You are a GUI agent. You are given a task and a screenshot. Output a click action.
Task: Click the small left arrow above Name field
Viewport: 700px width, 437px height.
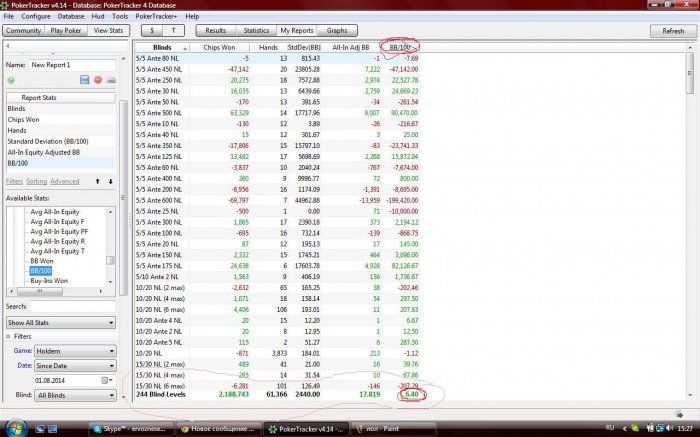(8, 45)
